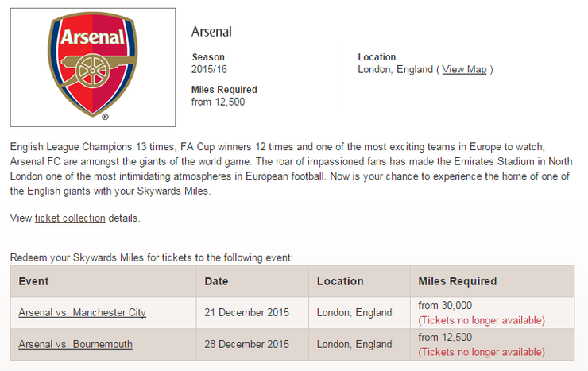588x371 pixels.
Task: Select the 28 December 2015 date cell
Action: [248, 344]
